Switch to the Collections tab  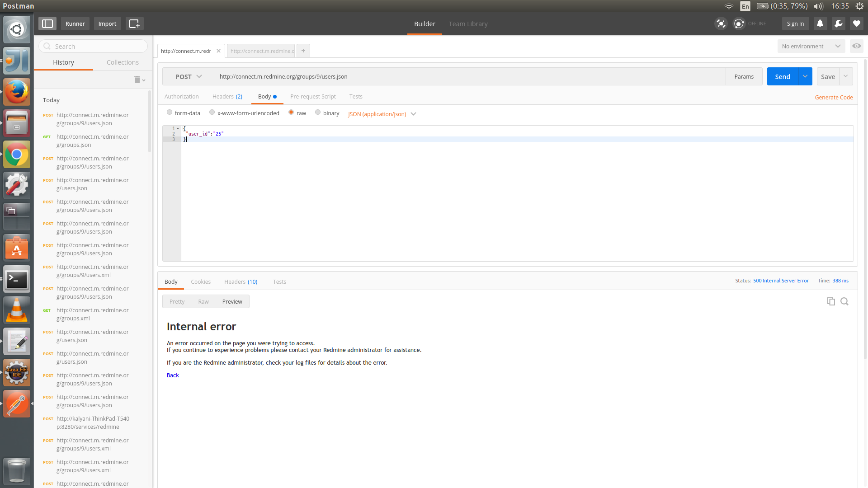[x=123, y=62]
